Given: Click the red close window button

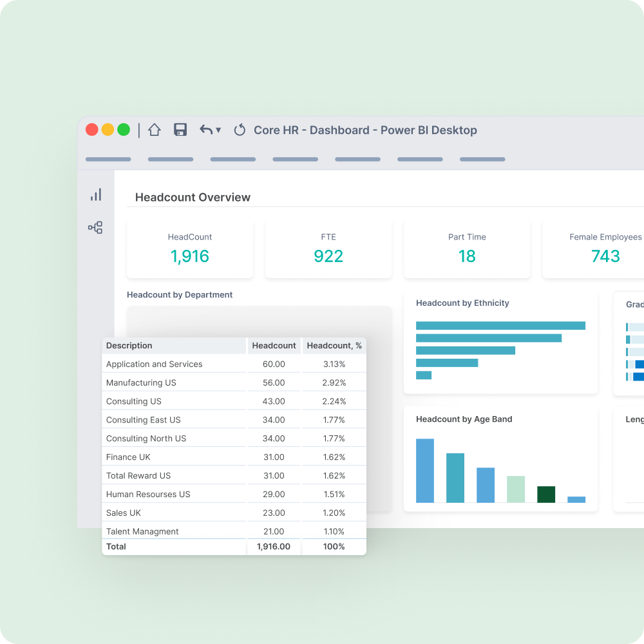Looking at the screenshot, I should [x=92, y=129].
